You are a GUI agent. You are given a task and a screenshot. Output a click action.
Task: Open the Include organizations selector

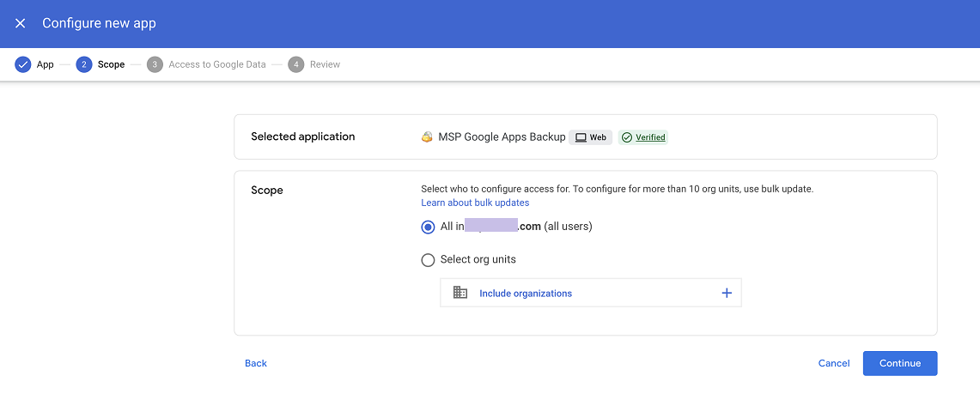pyautogui.click(x=526, y=294)
